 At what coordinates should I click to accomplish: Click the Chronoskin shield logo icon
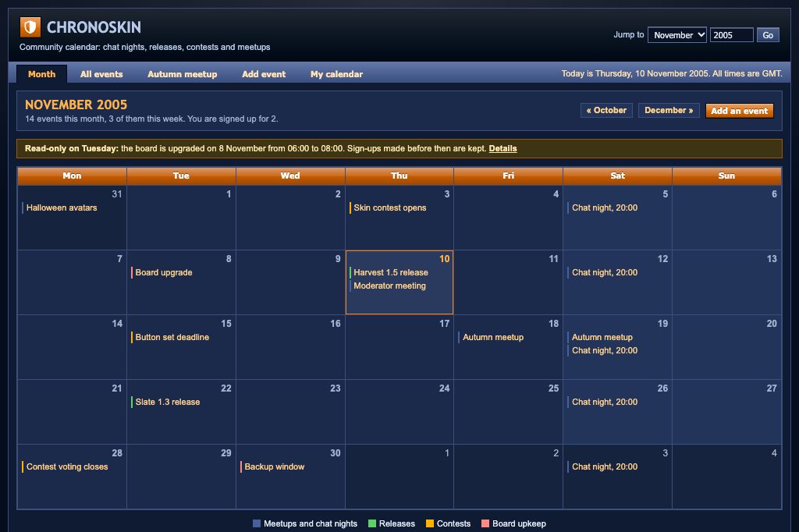[x=30, y=27]
